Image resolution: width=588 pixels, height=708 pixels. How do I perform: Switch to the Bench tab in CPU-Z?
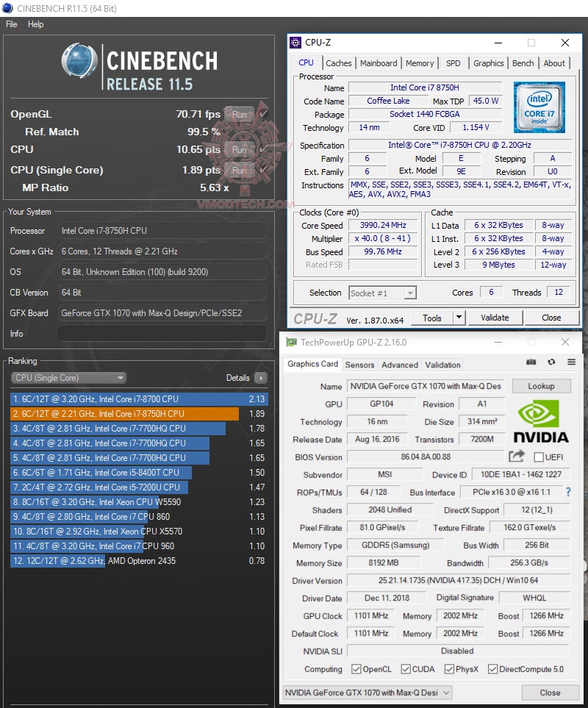523,63
